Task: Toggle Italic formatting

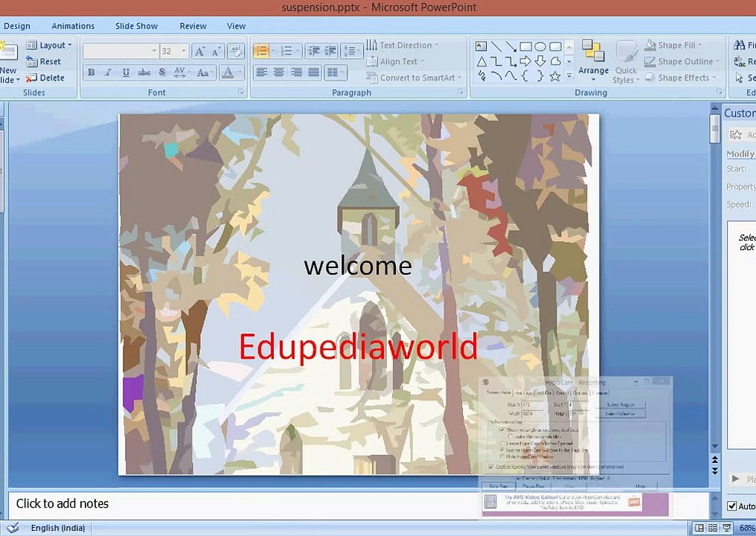Action: pyautogui.click(x=108, y=72)
